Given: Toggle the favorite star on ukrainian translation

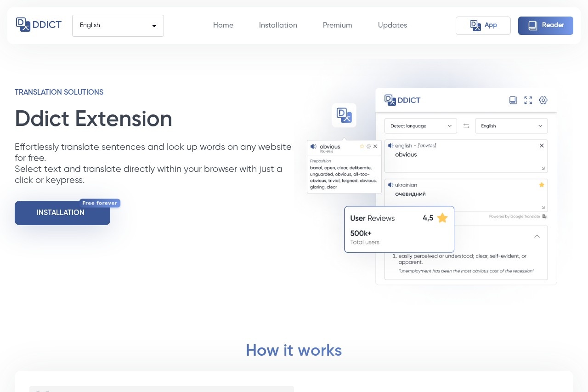Looking at the screenshot, I should tap(542, 185).
